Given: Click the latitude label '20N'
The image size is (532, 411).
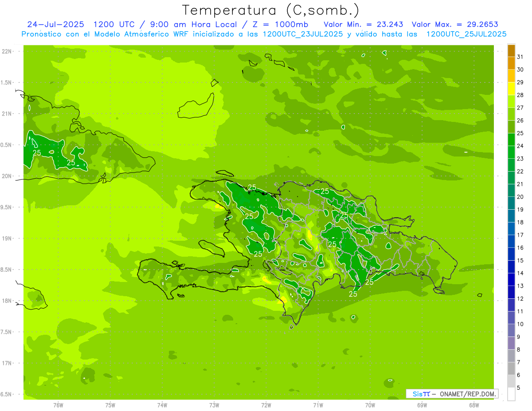Looking at the screenshot, I should (7, 176).
